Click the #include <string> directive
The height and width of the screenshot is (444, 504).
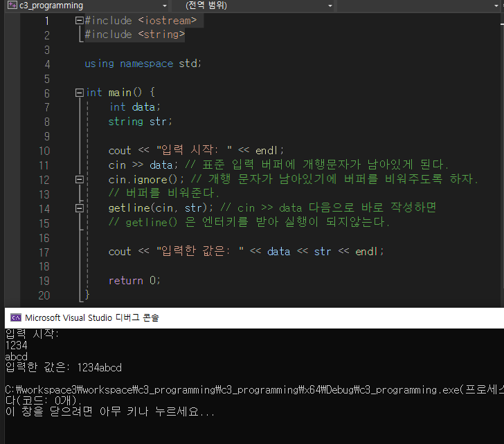tap(135, 35)
